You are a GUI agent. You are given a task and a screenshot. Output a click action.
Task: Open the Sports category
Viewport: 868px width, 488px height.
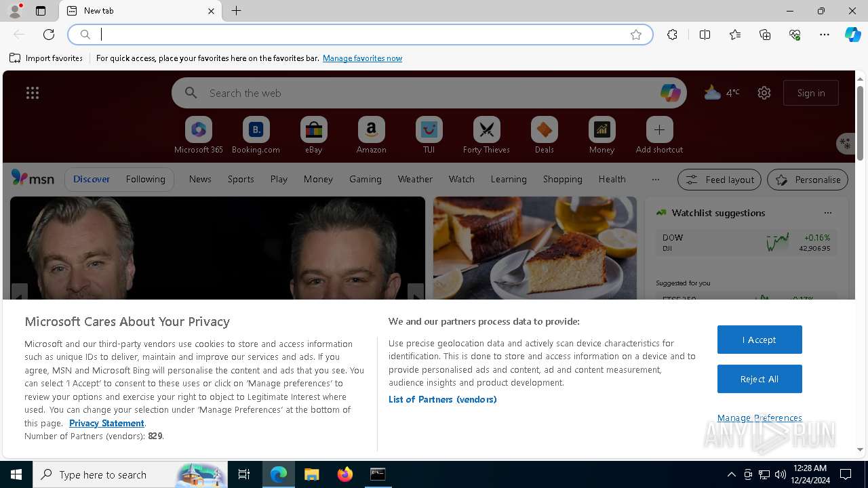pos(241,179)
